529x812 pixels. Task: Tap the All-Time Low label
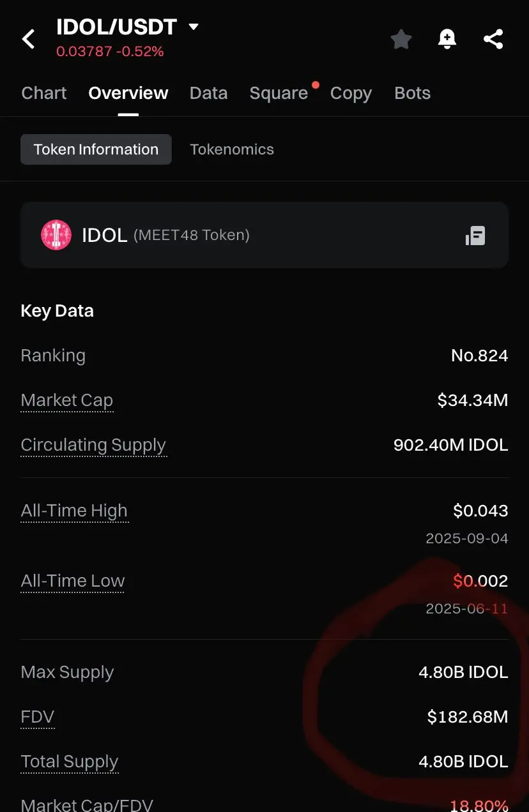tap(73, 582)
